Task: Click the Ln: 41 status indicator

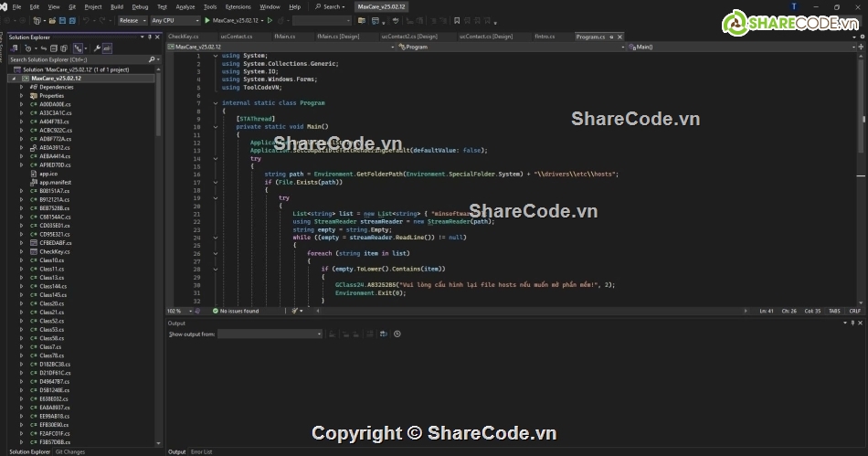Action: 767,311
